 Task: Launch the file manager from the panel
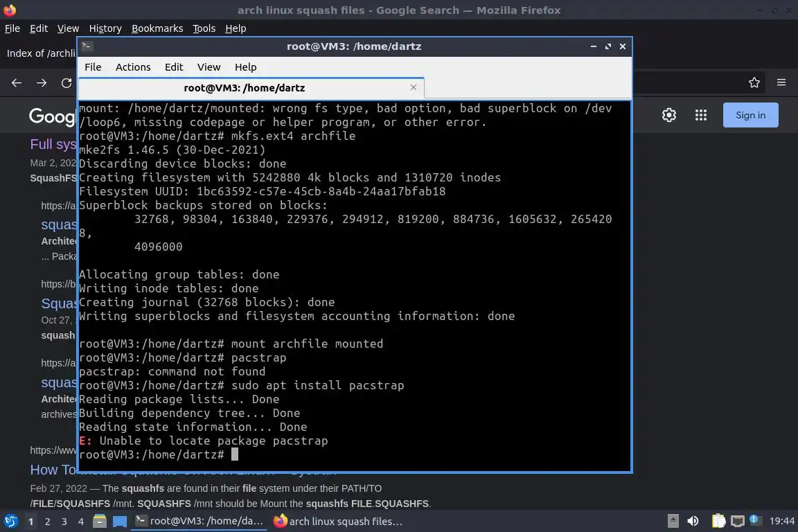tap(100, 522)
